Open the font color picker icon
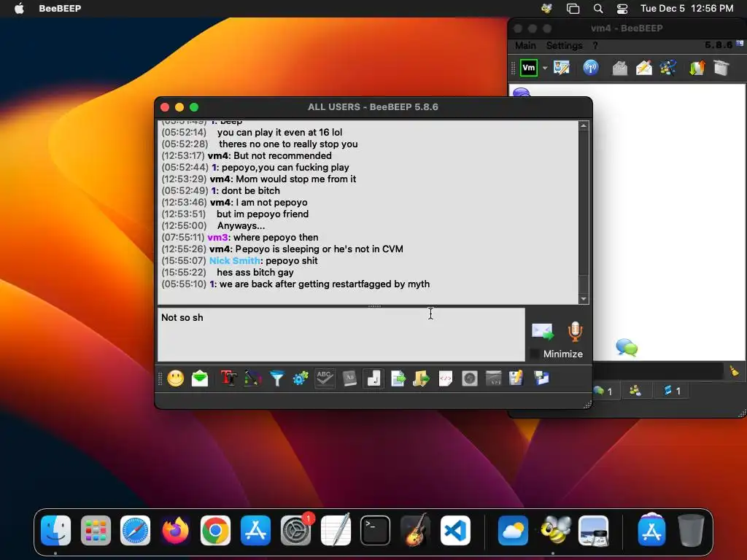The width and height of the screenshot is (747, 560). [x=253, y=378]
